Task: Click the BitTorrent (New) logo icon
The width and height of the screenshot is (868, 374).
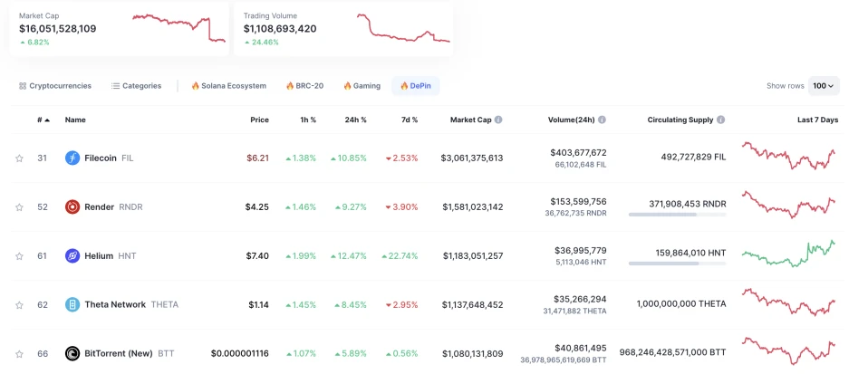Action: 72,354
